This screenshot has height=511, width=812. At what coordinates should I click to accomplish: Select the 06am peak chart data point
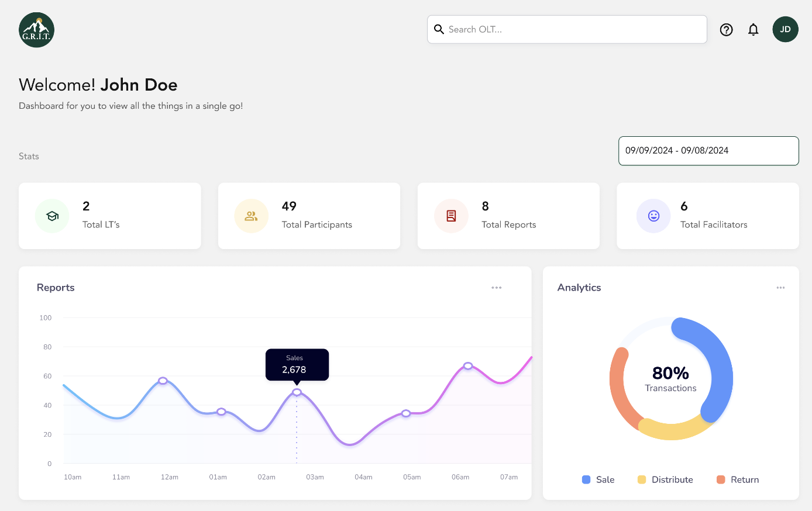[468, 366]
